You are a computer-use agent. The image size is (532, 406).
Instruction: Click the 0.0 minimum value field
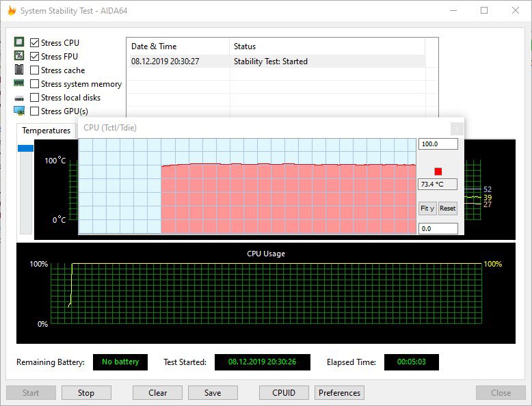[x=438, y=228]
